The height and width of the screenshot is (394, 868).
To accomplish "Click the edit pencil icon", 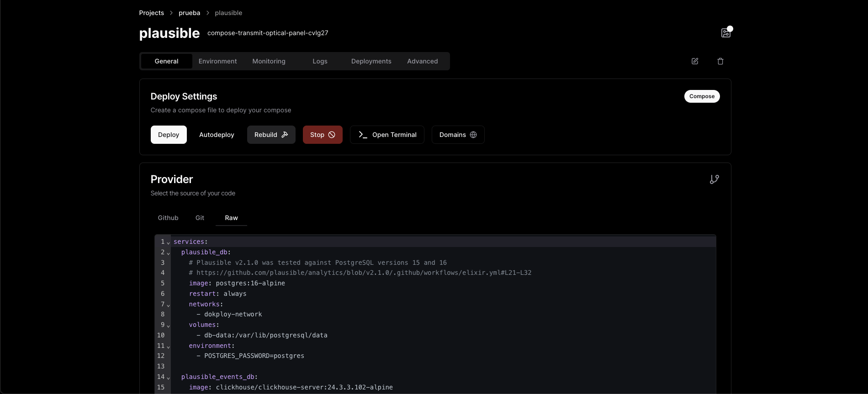I will coord(695,61).
